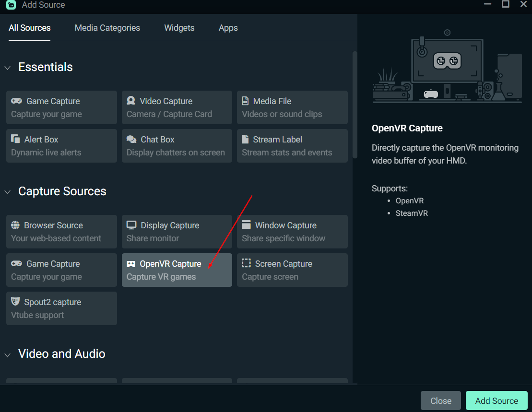Click the OpenVR Capture headset icon
The width and height of the screenshot is (532, 412).
pos(130,263)
